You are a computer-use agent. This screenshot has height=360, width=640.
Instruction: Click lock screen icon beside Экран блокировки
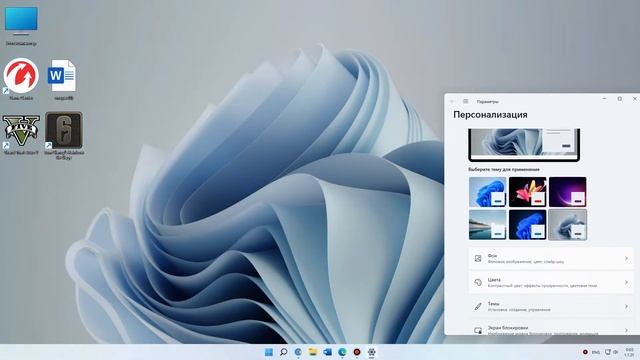click(478, 331)
